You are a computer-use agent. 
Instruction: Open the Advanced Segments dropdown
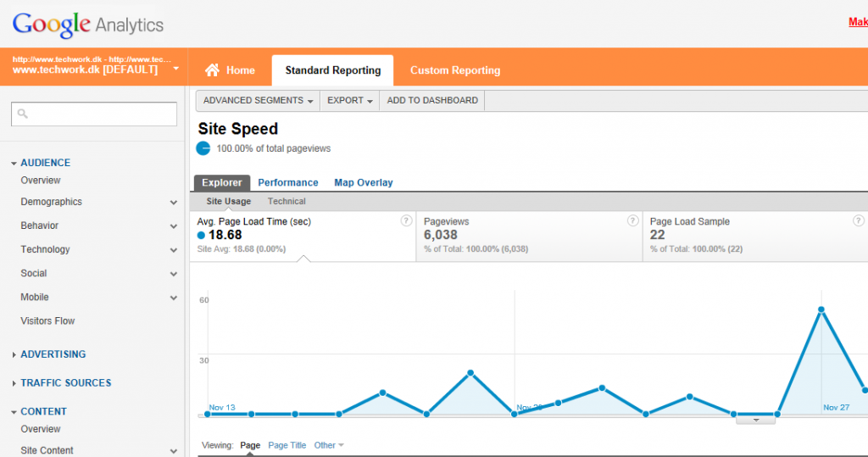[x=258, y=100]
